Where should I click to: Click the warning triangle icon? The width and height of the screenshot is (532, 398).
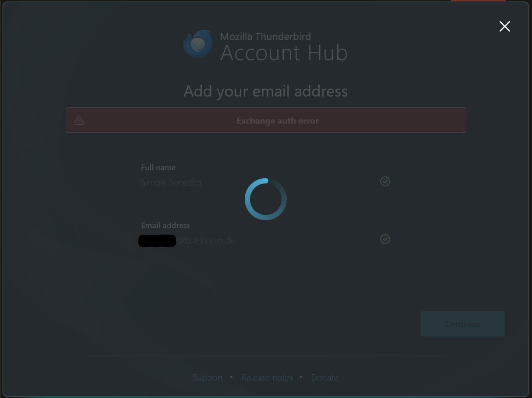click(79, 120)
